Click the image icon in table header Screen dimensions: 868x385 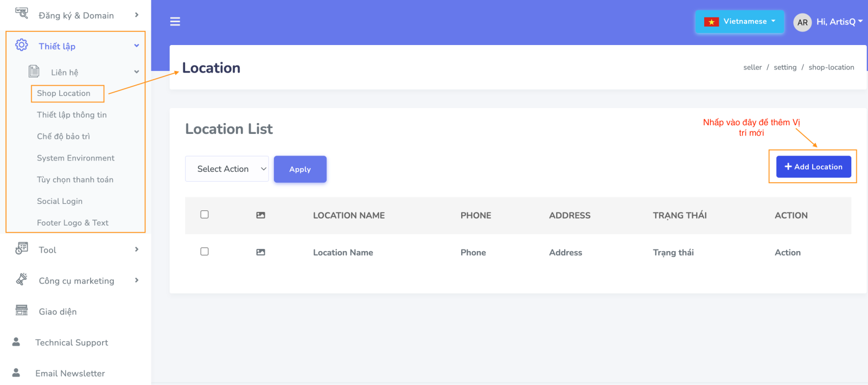pos(260,215)
